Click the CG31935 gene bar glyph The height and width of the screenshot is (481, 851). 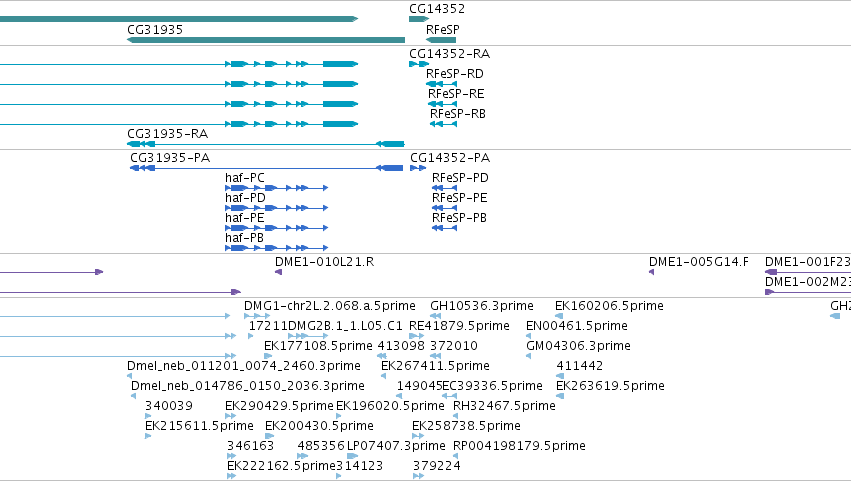tap(266, 40)
